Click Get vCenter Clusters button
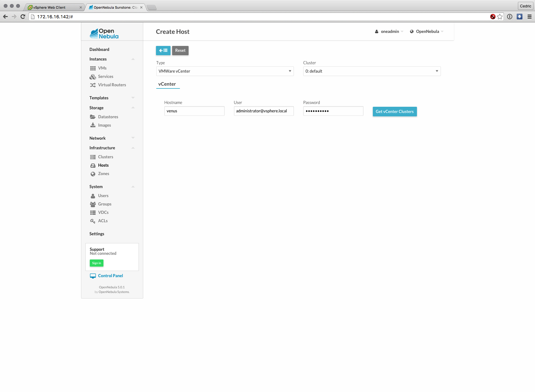The image size is (535, 392). 394,112
